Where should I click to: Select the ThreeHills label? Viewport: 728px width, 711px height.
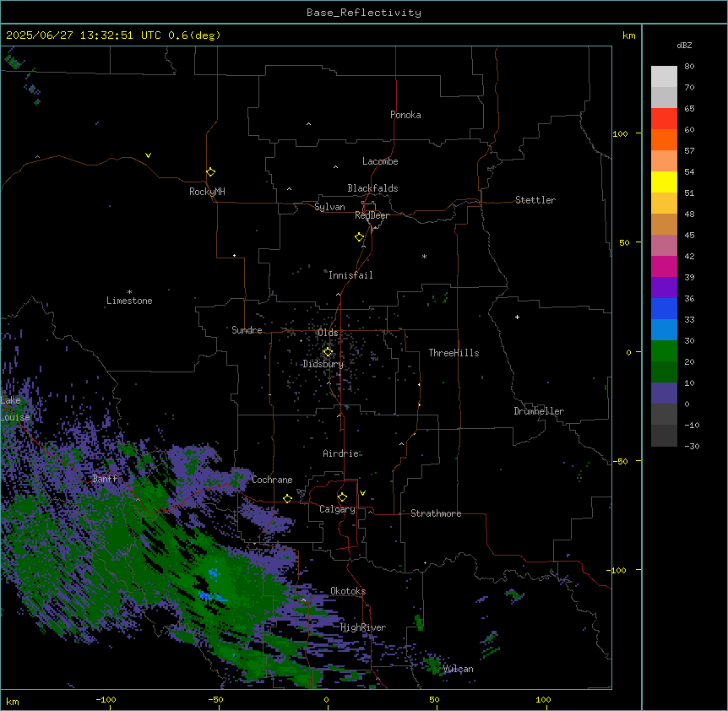click(x=454, y=353)
